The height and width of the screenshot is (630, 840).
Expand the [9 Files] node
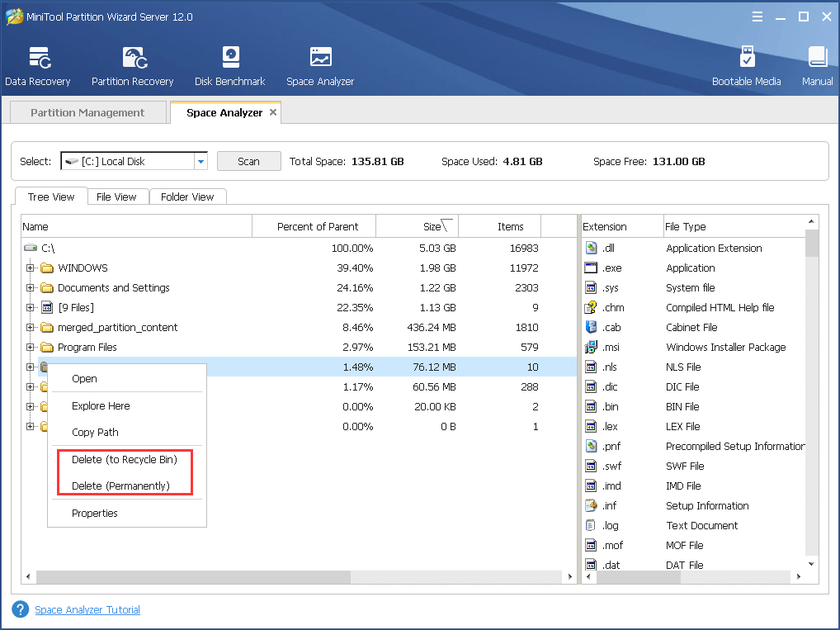click(x=30, y=307)
